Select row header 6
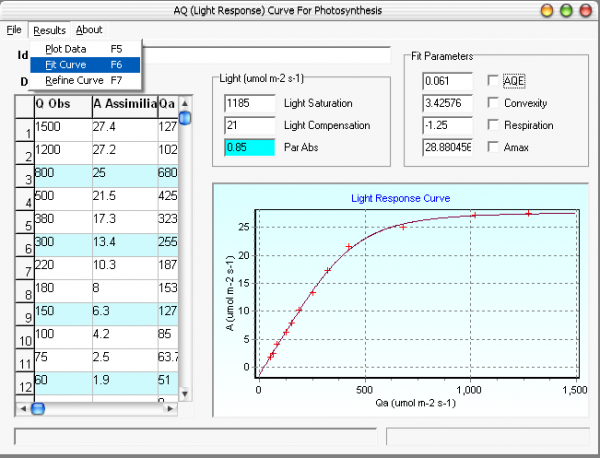Viewport: 600px width, 458px height. [x=24, y=245]
